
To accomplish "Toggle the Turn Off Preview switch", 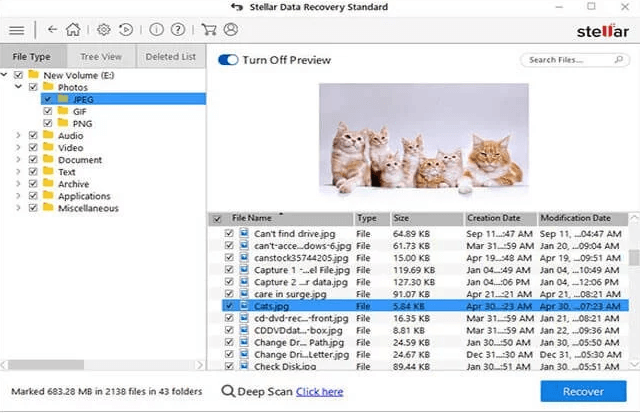I will point(228,60).
